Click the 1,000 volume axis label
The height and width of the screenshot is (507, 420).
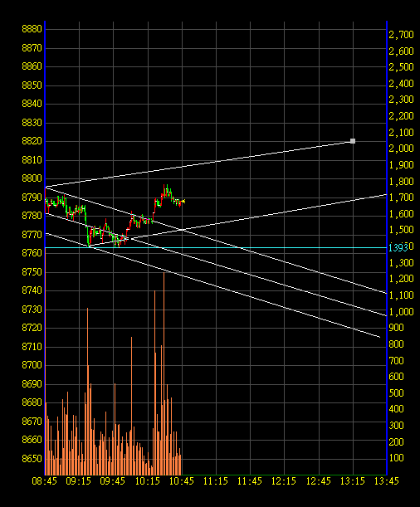click(401, 312)
